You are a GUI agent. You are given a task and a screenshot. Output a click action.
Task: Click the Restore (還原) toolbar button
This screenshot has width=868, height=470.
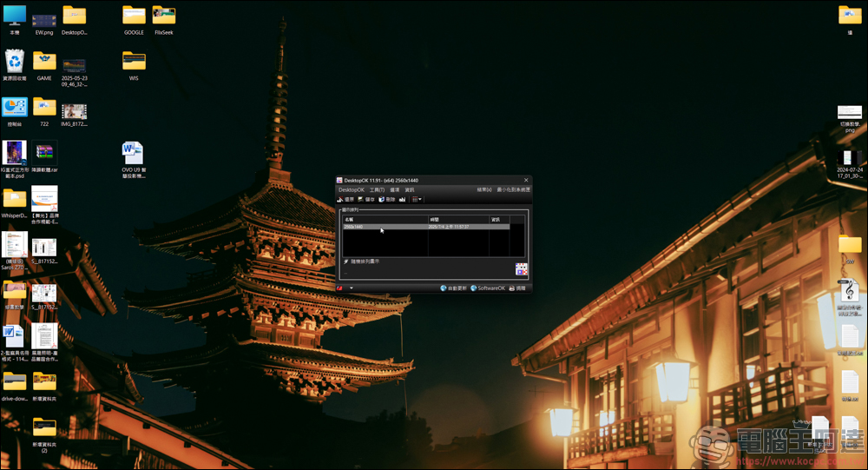[x=345, y=200]
